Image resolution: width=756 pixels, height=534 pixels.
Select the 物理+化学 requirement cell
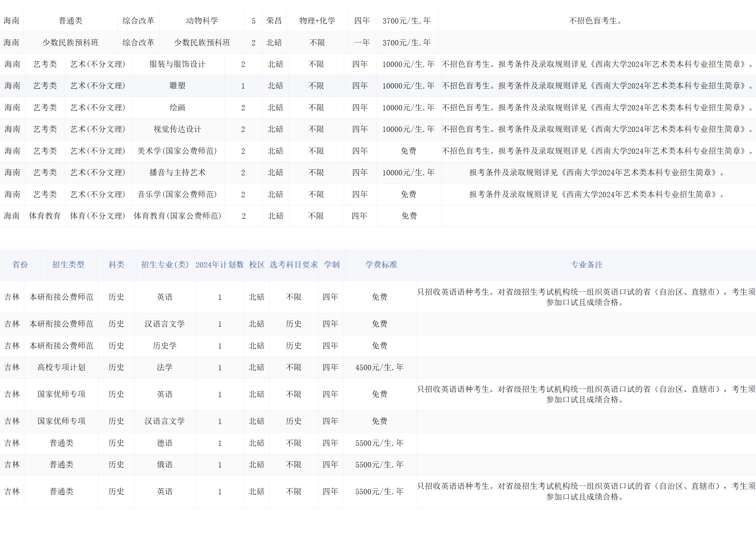pos(316,21)
